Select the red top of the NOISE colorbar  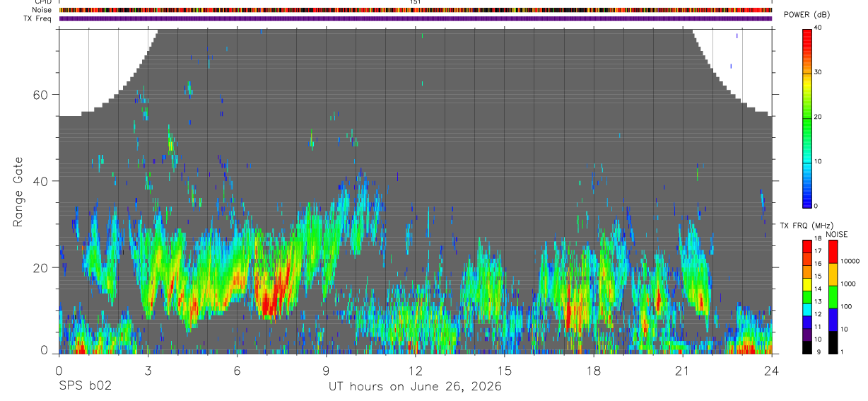pyautogui.click(x=833, y=252)
